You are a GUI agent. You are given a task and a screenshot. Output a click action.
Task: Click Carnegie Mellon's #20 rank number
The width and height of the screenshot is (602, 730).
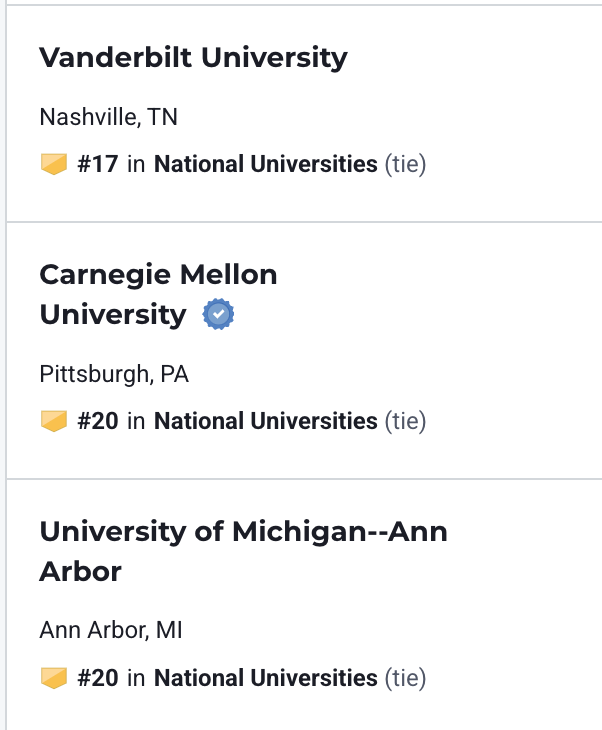point(98,422)
